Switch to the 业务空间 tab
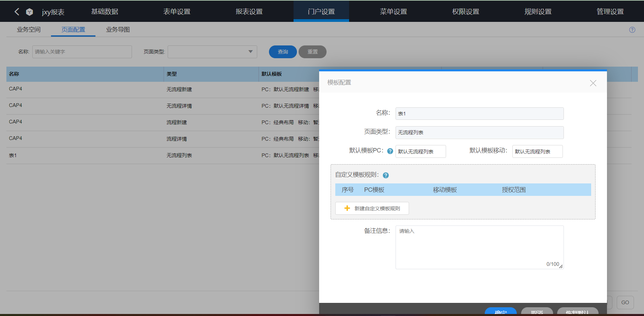644x316 pixels. (29, 30)
